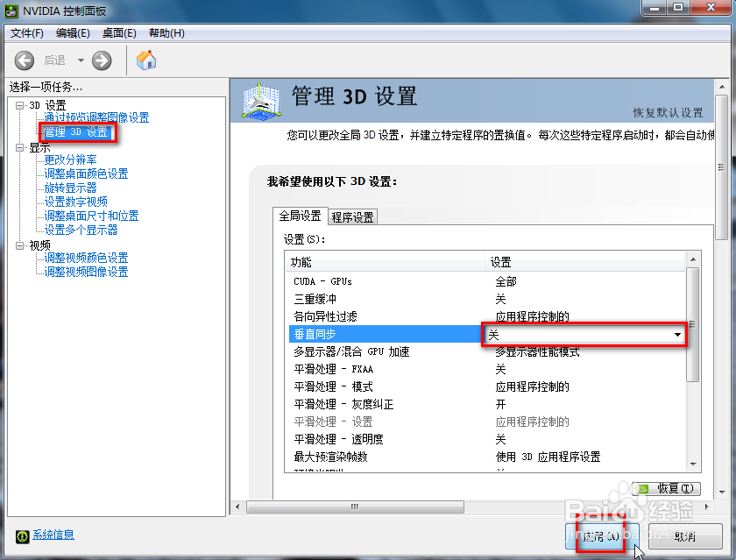Click the 多显示器性能模式 value
Image resolution: width=736 pixels, height=560 pixels.
click(x=537, y=351)
